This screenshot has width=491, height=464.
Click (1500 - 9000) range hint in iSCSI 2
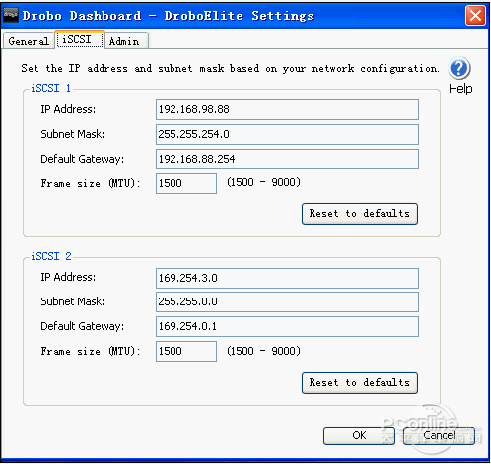264,351
